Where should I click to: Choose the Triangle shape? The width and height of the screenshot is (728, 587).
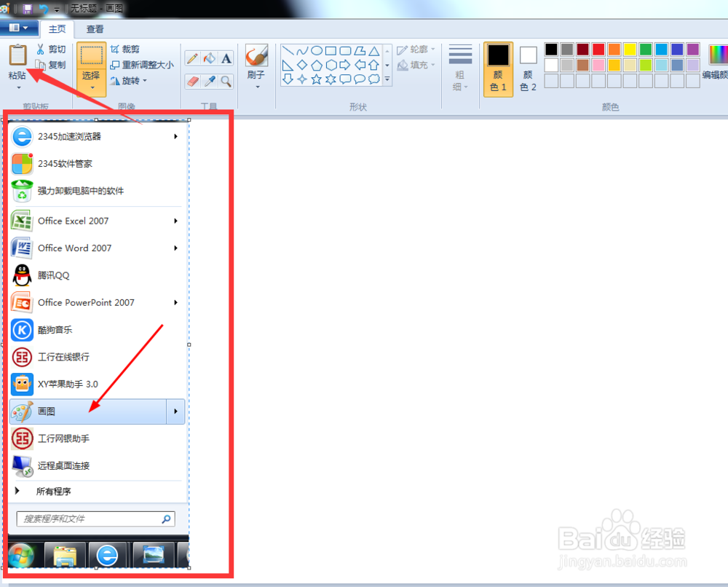(373, 51)
